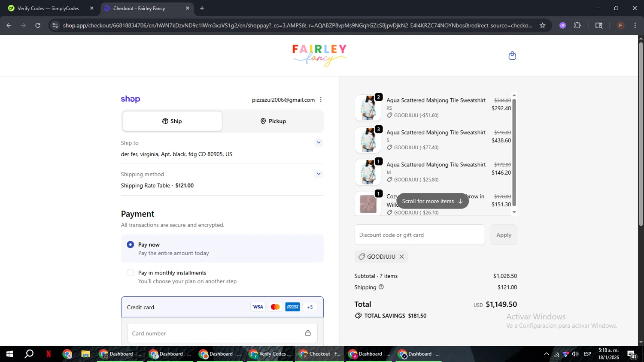644x362 pixels.
Task: Click the Shop Pay logo
Action: (131, 99)
